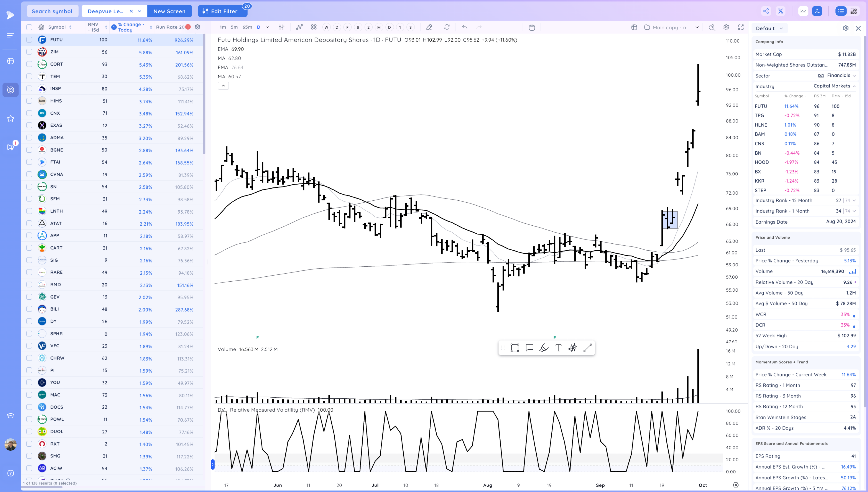Select the F preset circle button
The width and height of the screenshot is (868, 492).
(347, 27)
